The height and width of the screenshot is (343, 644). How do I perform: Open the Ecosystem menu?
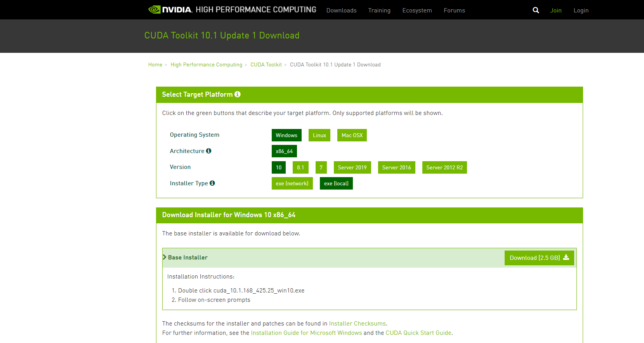417,10
